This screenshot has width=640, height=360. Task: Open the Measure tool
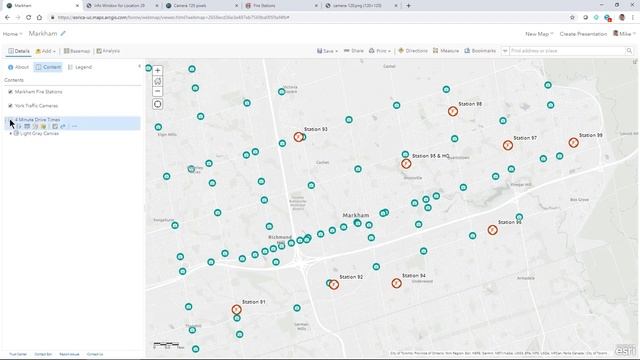click(446, 51)
